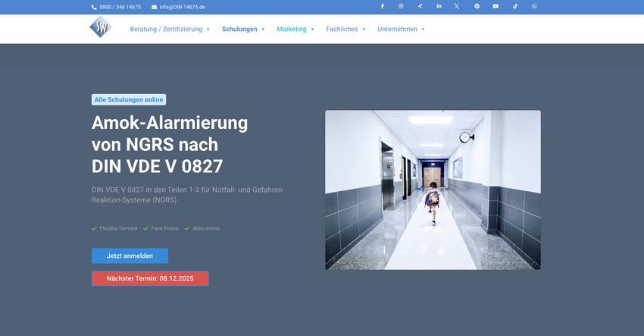Open the Marketing menu
644x336 pixels.
pos(292,29)
